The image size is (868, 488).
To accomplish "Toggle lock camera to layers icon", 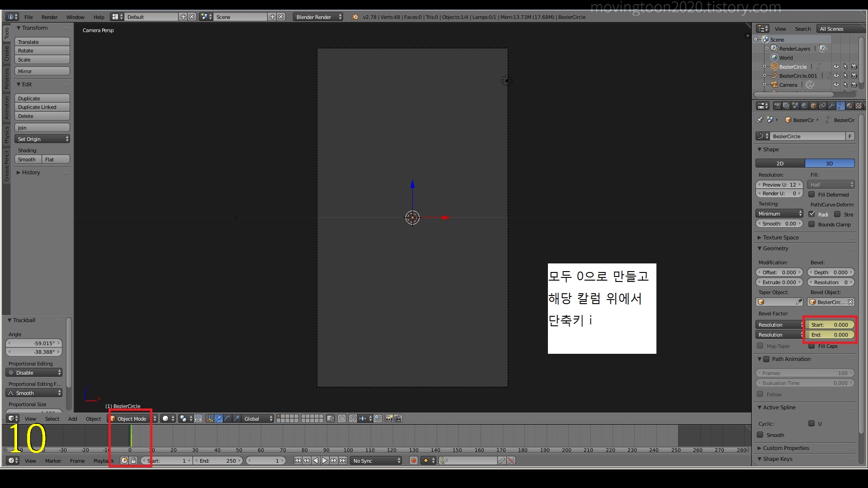I will [330, 418].
